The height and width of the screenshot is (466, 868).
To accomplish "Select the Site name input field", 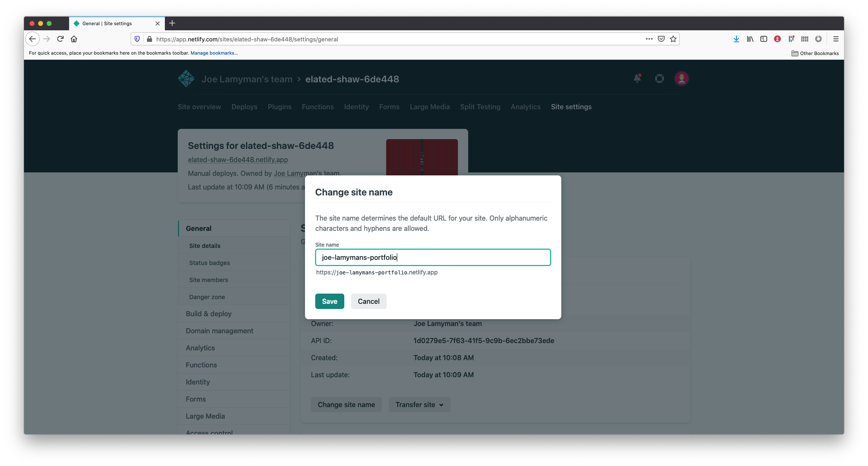I will click(433, 257).
